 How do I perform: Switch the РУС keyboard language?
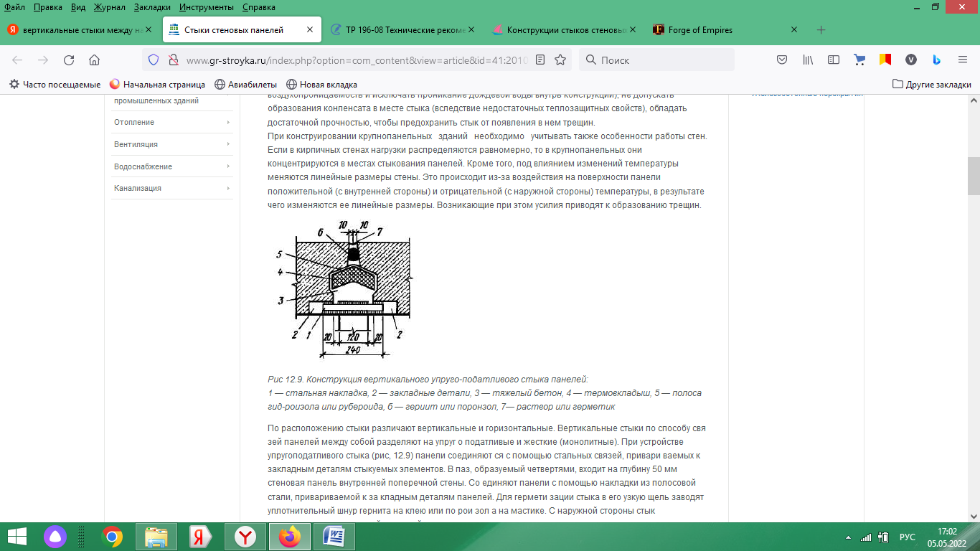click(908, 537)
